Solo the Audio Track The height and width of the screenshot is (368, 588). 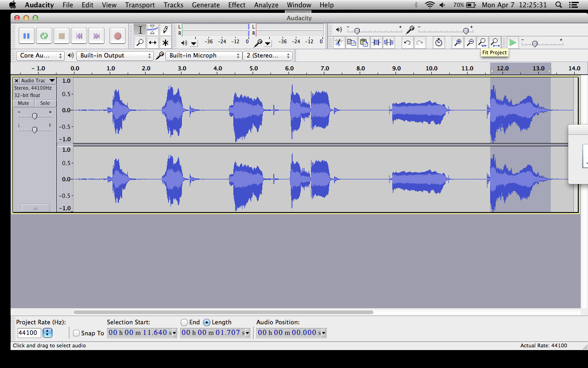pos(45,103)
